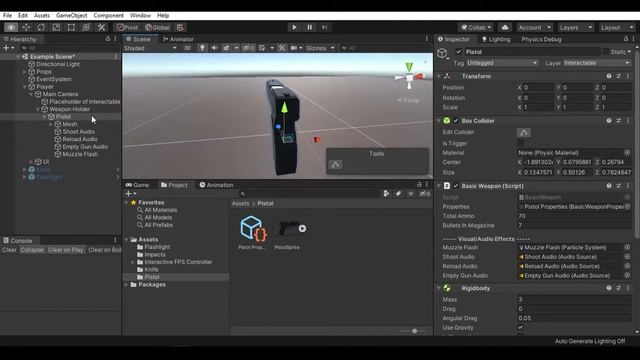The width and height of the screenshot is (640, 360).
Task: Select the Rect transform tool
Action: pyautogui.click(x=71, y=27)
